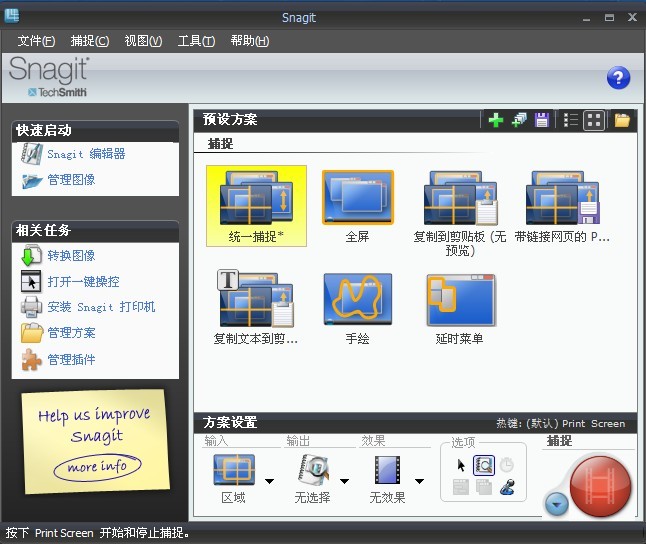Click the 无效果 effects filmstrip icon
This screenshot has height=544, width=646.
(x=387, y=470)
